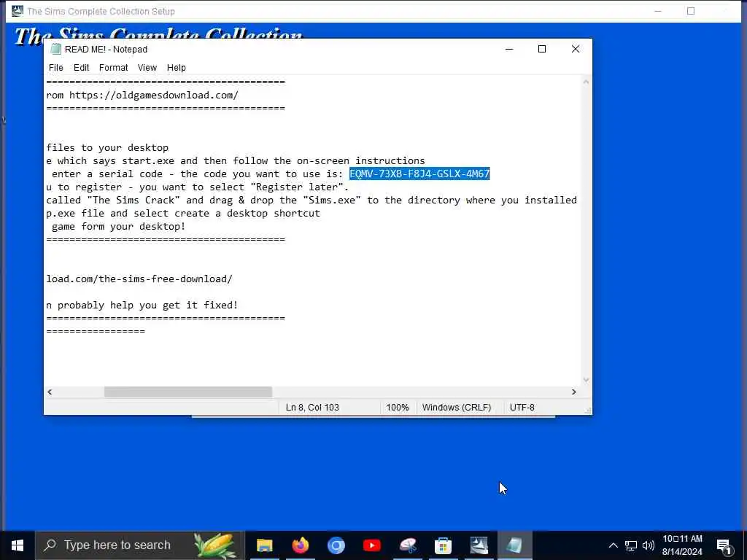This screenshot has width=747, height=560.
Task: Maximize the READ ME! Notepad window
Action: coord(542,49)
